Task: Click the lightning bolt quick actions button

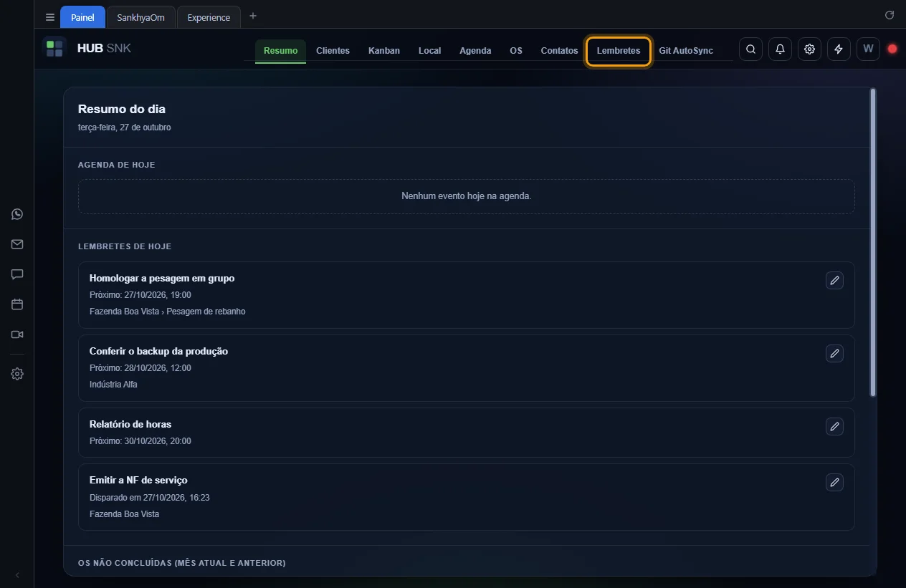Action: pos(839,49)
